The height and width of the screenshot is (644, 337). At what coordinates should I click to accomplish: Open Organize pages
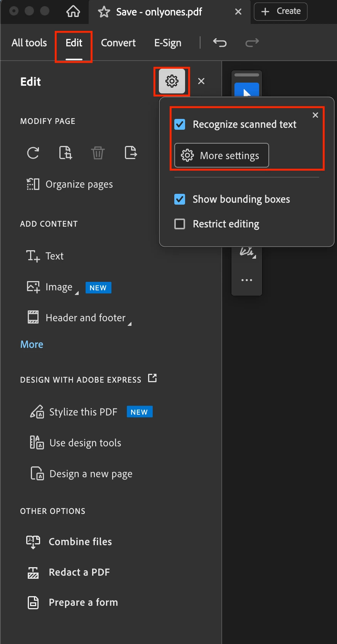(69, 184)
